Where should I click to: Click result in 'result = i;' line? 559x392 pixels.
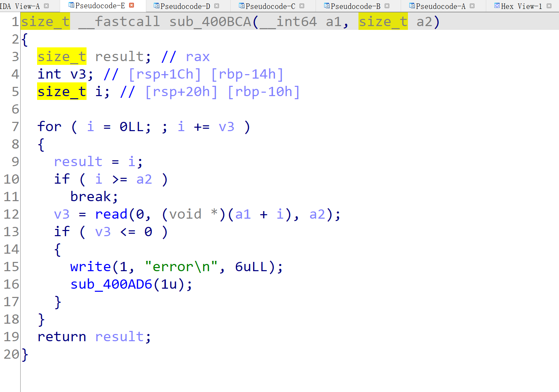pyautogui.click(x=78, y=161)
